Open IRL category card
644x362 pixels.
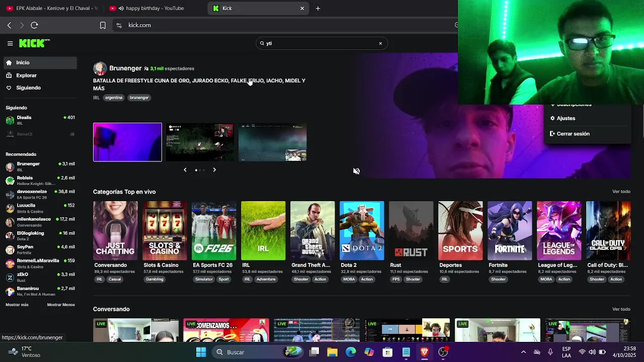(x=263, y=231)
